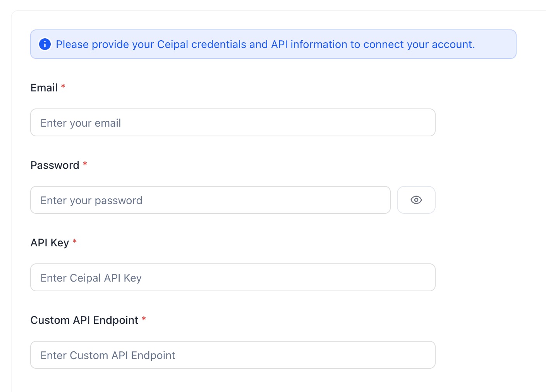Click the Password field label
546x392 pixels.
click(55, 165)
